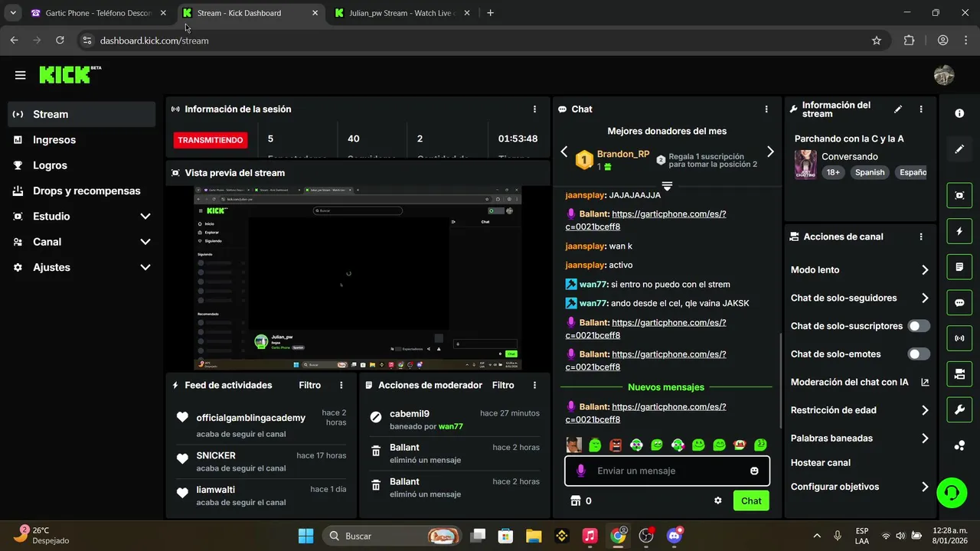
Task: Toggle the chat bubble icon in the right rail
Action: [959, 302]
